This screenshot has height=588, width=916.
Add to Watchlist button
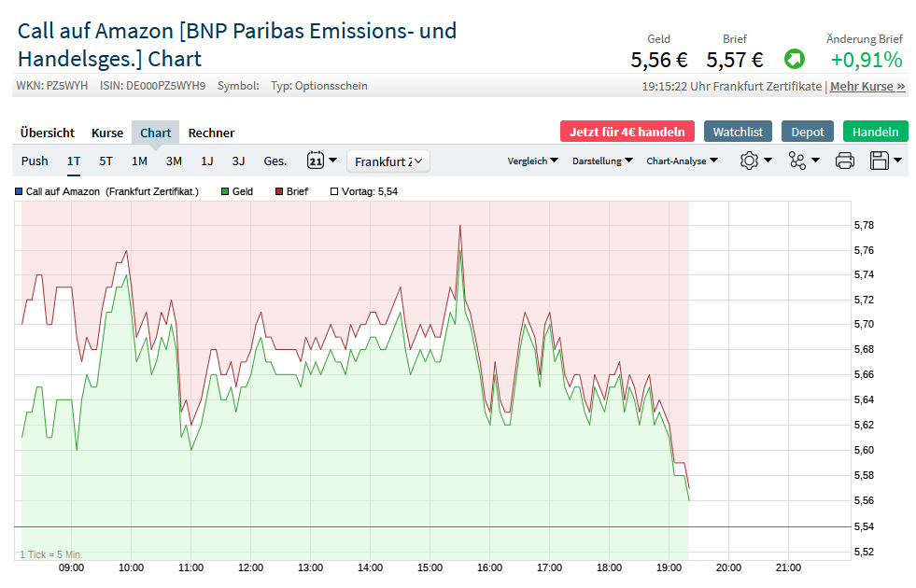[739, 132]
